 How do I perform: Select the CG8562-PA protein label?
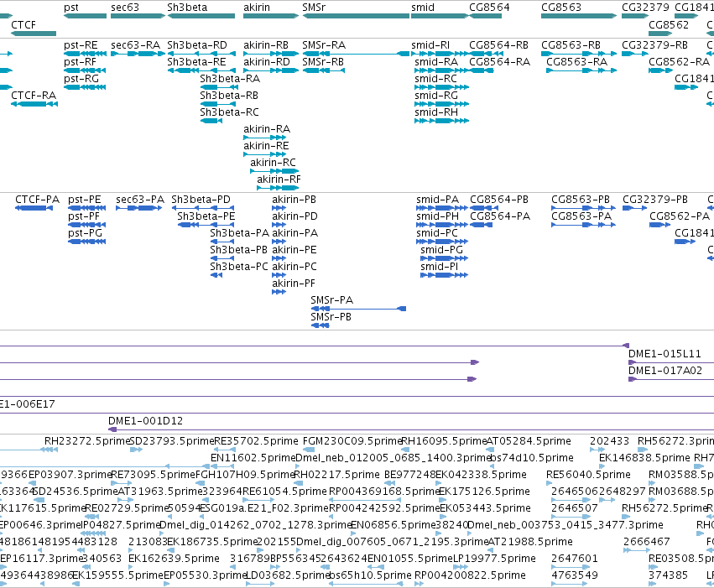pyautogui.click(x=680, y=216)
